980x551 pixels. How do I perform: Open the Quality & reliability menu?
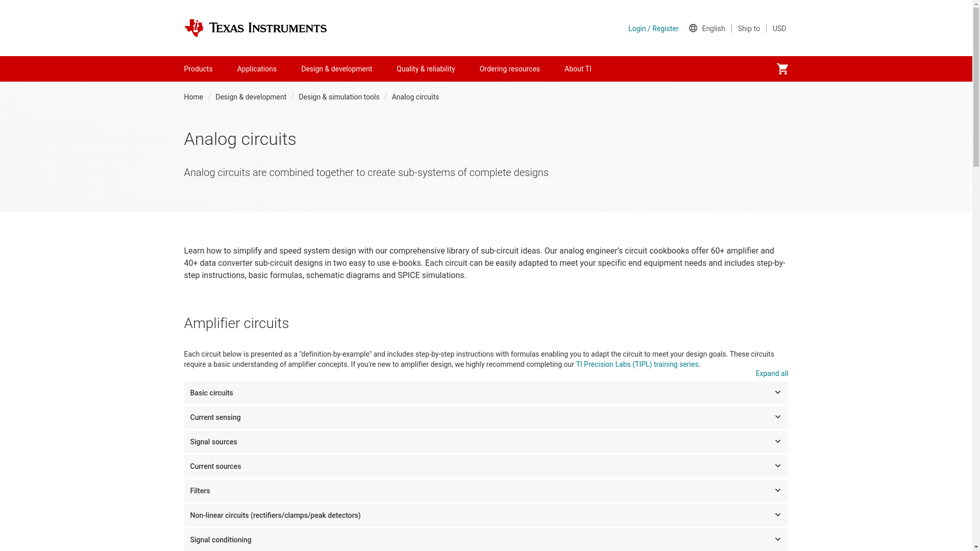(x=425, y=69)
